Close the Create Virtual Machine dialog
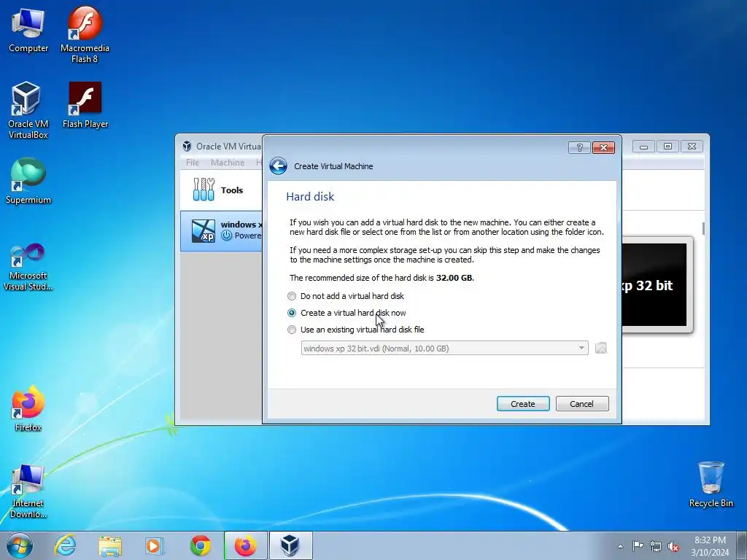Viewport: 747px width, 560px height. 603,147
